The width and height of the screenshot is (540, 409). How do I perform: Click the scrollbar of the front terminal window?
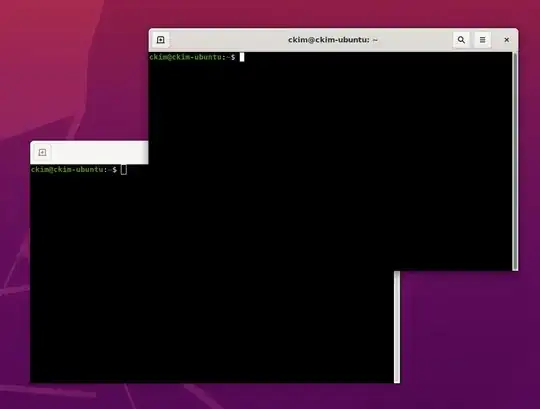(x=515, y=161)
